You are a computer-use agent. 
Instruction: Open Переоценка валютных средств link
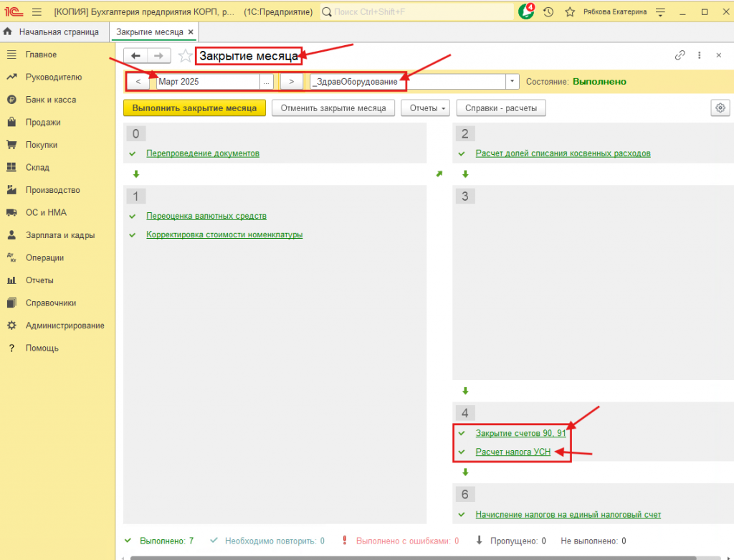tap(206, 216)
